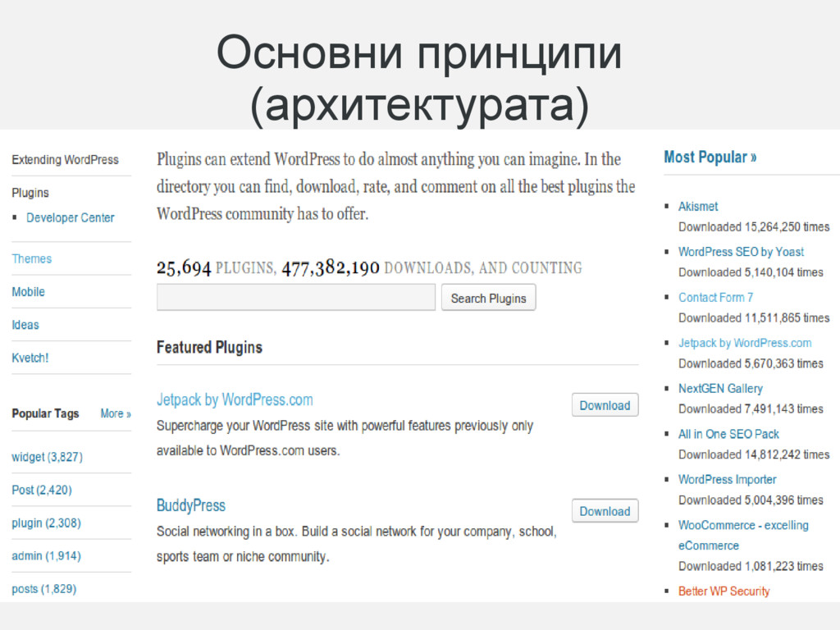The height and width of the screenshot is (630, 840).
Task: Click the intro paragraph "Plugins can extend WordPress"
Action: [396, 186]
